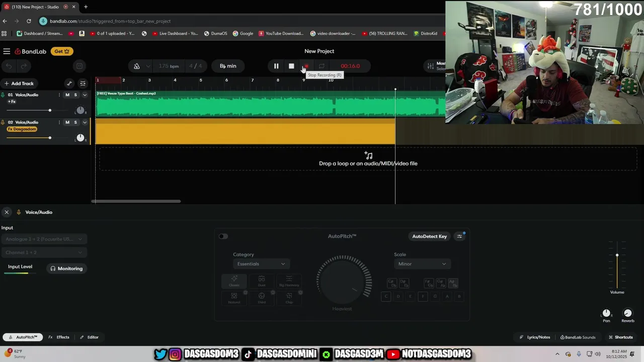Click track 02 pan knob
The height and width of the screenshot is (362, 644).
(80, 137)
